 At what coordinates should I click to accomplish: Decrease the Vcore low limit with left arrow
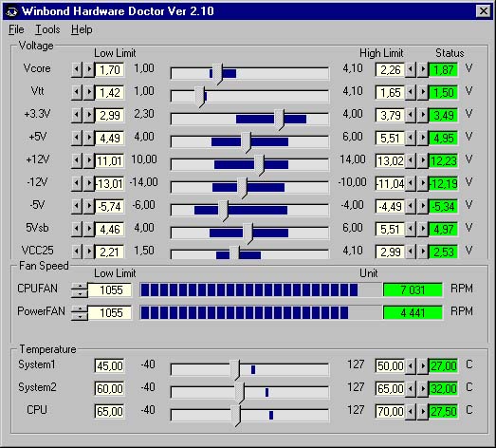coord(77,69)
